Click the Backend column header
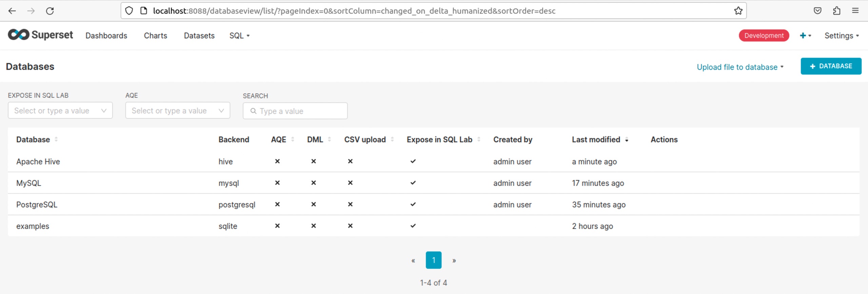This screenshot has height=294, width=868. pos(234,140)
